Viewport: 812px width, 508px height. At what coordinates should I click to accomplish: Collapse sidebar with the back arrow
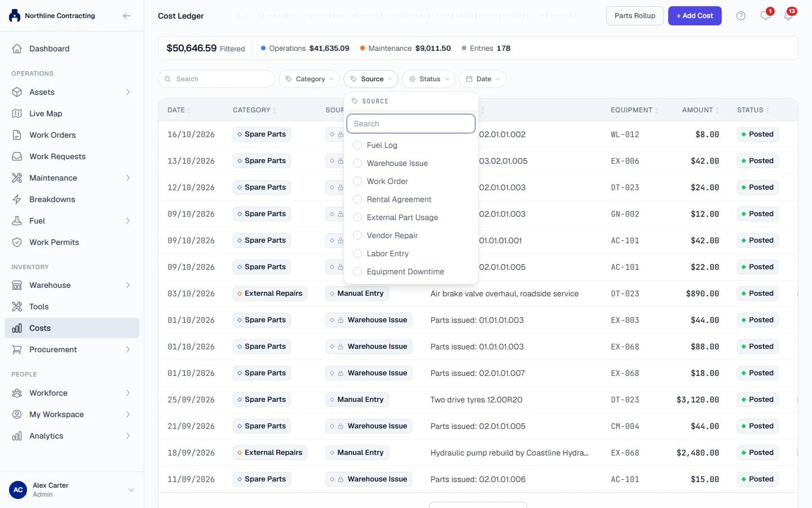click(127, 16)
